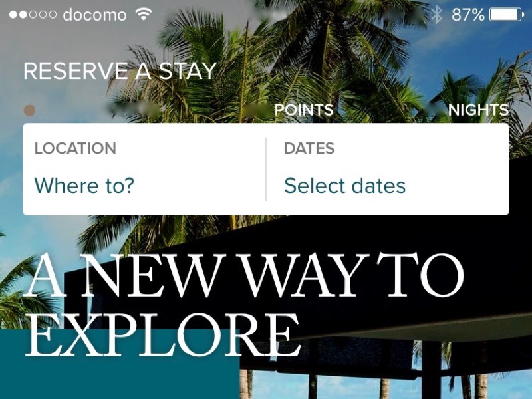Tap the RESERVE A STAY heading
532x399 pixels.
click(120, 71)
